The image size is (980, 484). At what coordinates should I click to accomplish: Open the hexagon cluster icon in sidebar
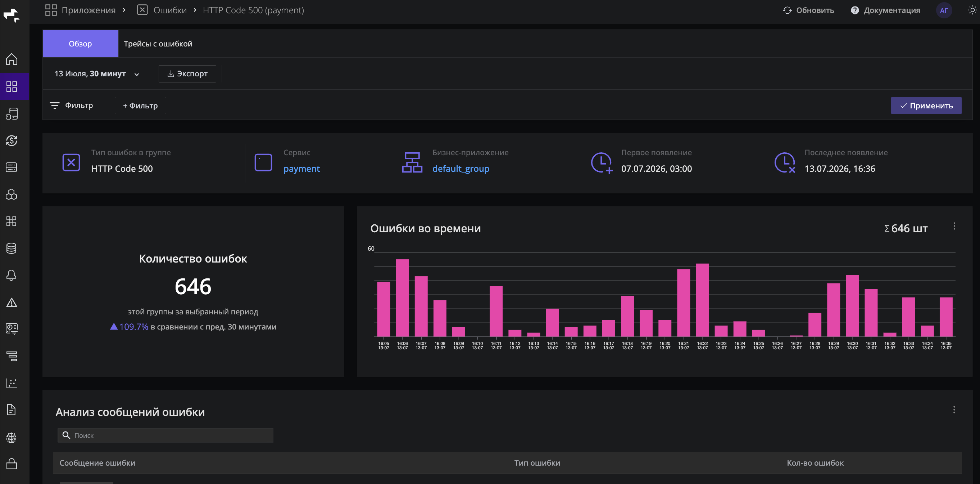[12, 194]
